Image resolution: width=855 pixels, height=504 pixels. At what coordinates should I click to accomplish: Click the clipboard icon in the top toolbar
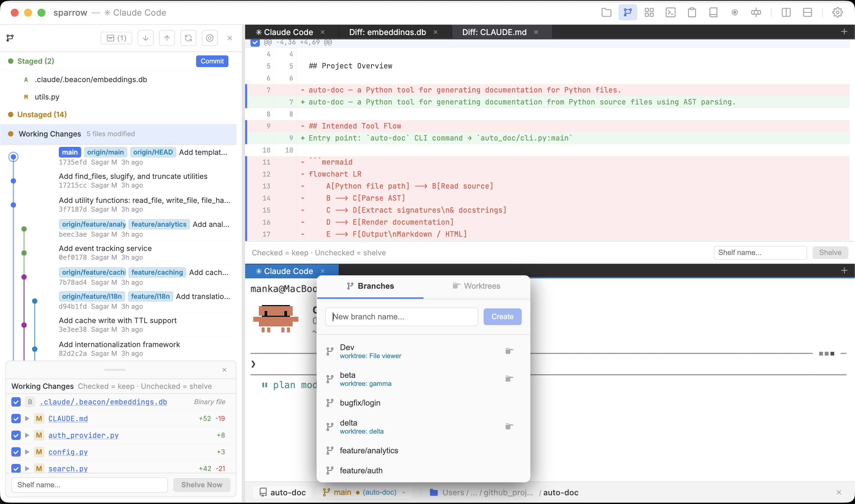(692, 12)
